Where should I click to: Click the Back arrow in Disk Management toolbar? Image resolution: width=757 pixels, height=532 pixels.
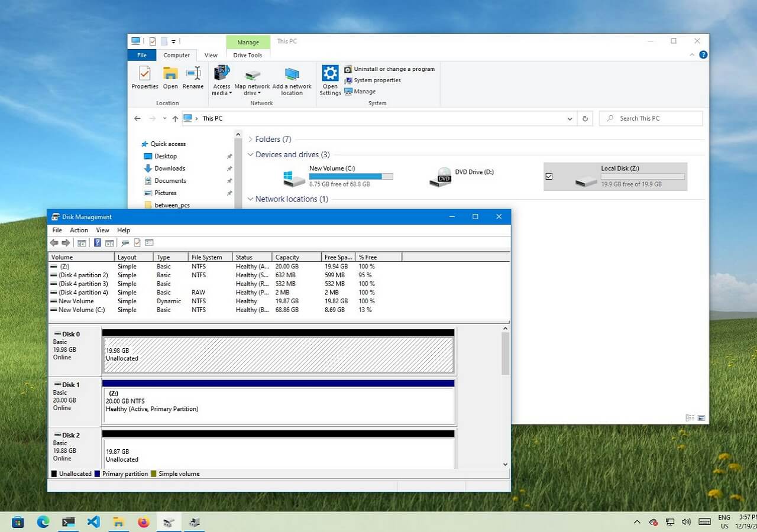(54, 243)
